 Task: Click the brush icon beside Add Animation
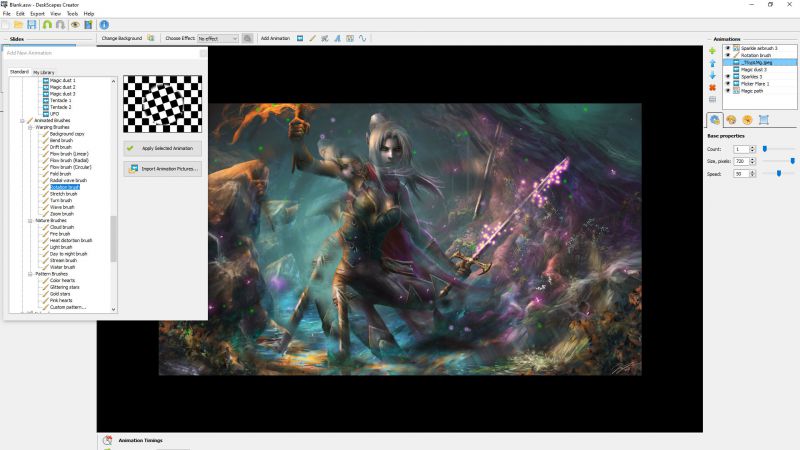click(x=312, y=38)
